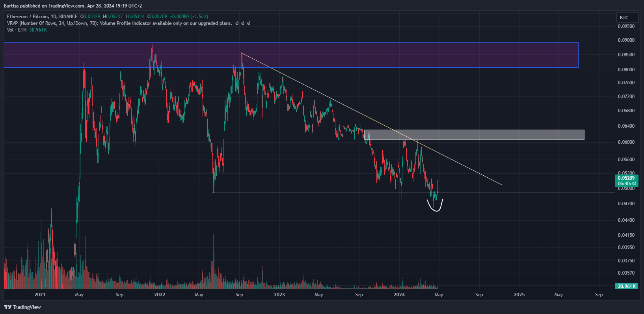Image resolution: width=644 pixels, height=314 pixels.
Task: Click the BTC currency button
Action: pyautogui.click(x=627, y=17)
